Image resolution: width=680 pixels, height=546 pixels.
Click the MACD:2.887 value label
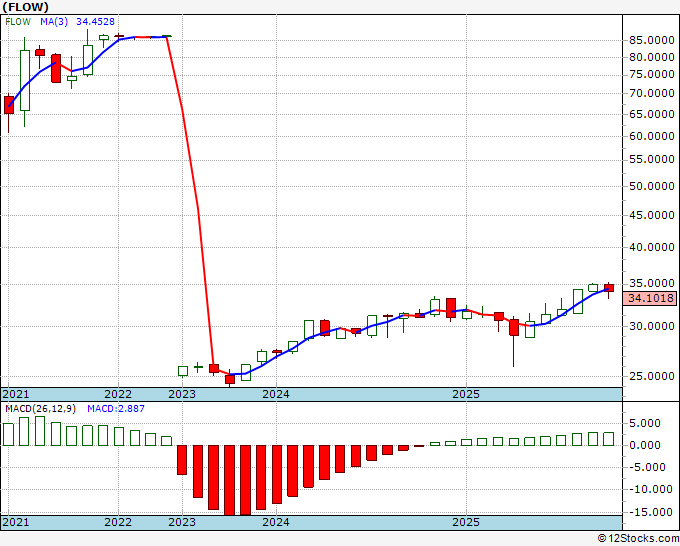(x=116, y=409)
